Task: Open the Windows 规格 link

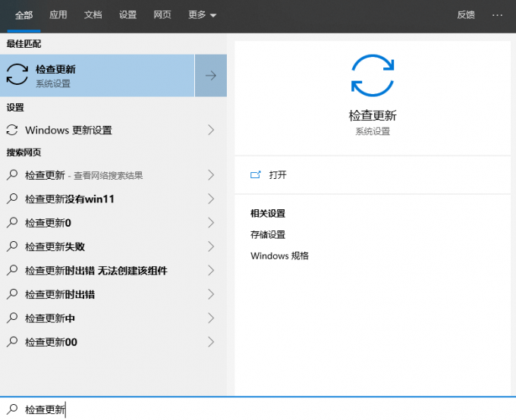Action: coord(279,256)
